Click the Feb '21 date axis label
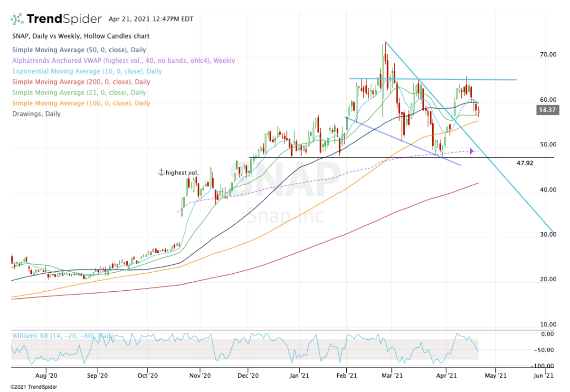This screenshot has width=570, height=392. [346, 375]
